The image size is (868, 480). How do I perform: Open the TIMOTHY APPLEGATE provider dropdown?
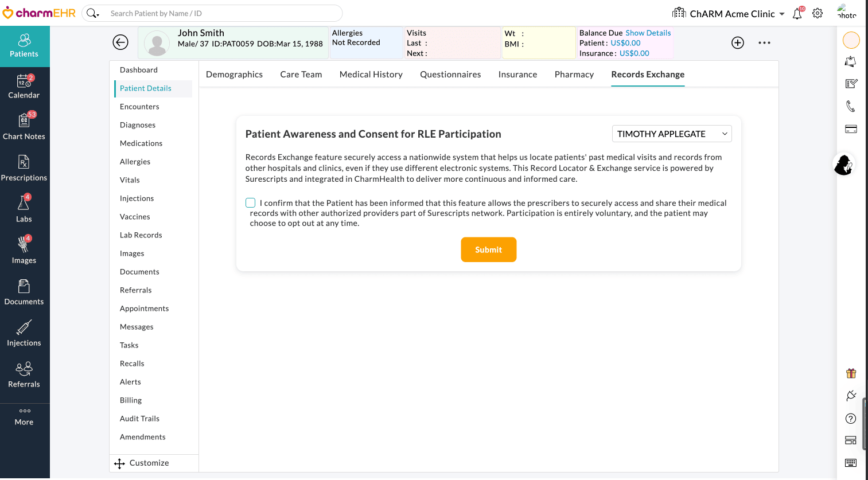672,134
